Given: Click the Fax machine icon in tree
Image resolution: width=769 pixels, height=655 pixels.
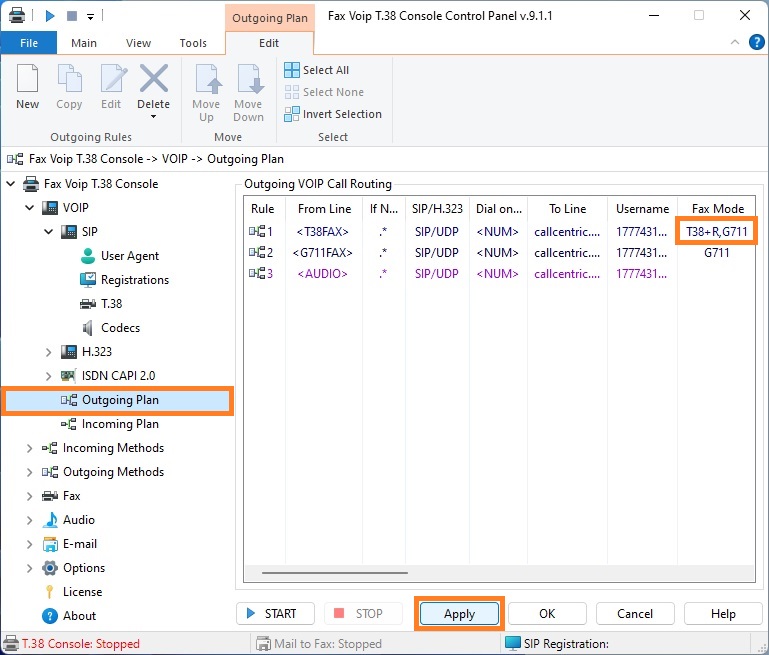Looking at the screenshot, I should click(50, 496).
